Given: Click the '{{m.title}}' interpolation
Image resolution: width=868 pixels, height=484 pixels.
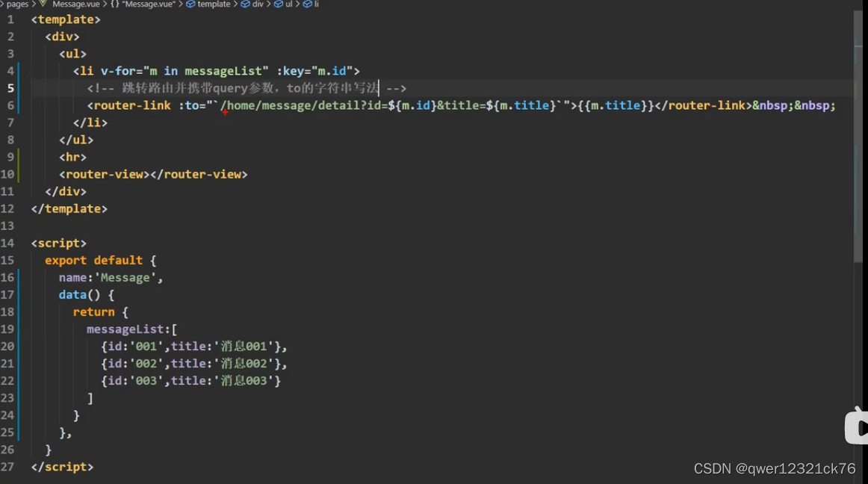Looking at the screenshot, I should coord(616,105).
